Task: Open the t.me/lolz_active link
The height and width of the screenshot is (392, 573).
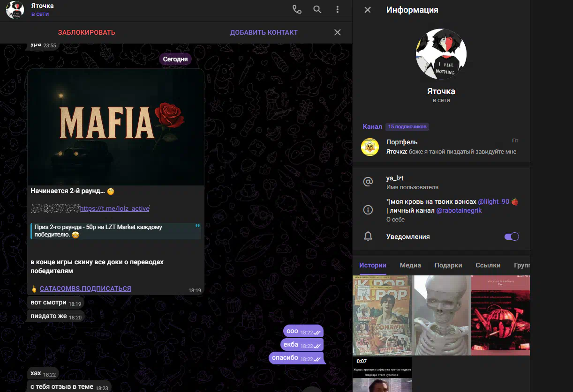Action: pos(114,208)
